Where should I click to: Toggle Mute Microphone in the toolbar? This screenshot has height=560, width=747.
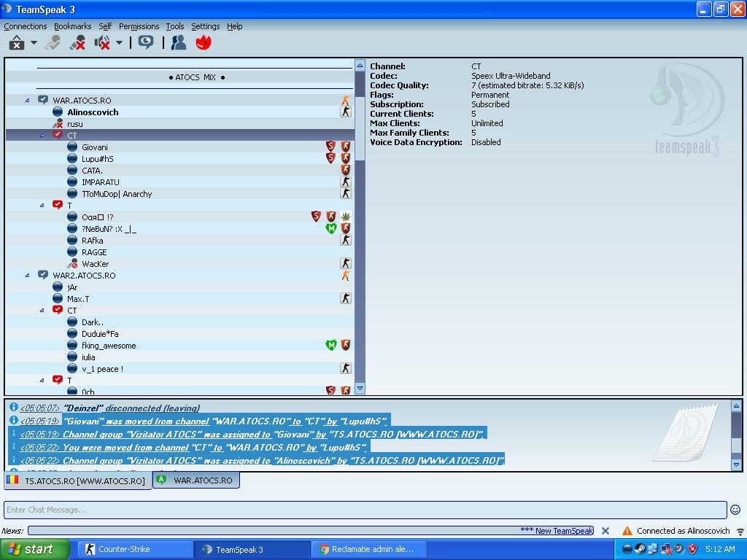click(x=77, y=43)
